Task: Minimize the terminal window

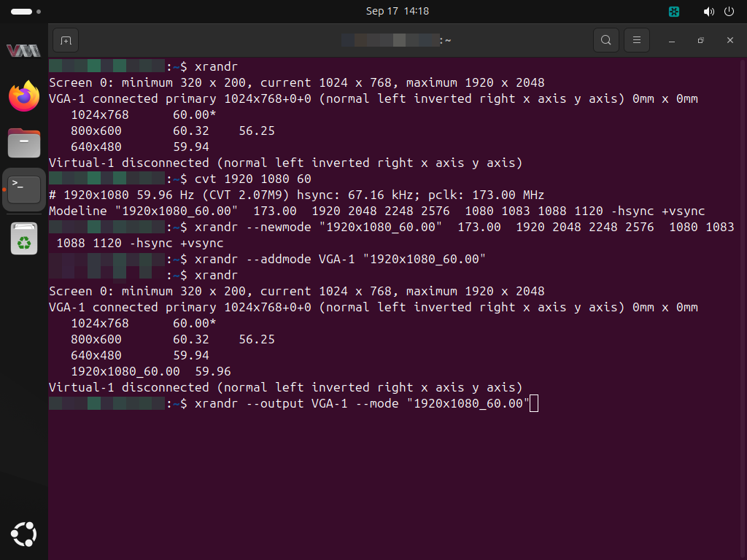Action: pyautogui.click(x=672, y=40)
